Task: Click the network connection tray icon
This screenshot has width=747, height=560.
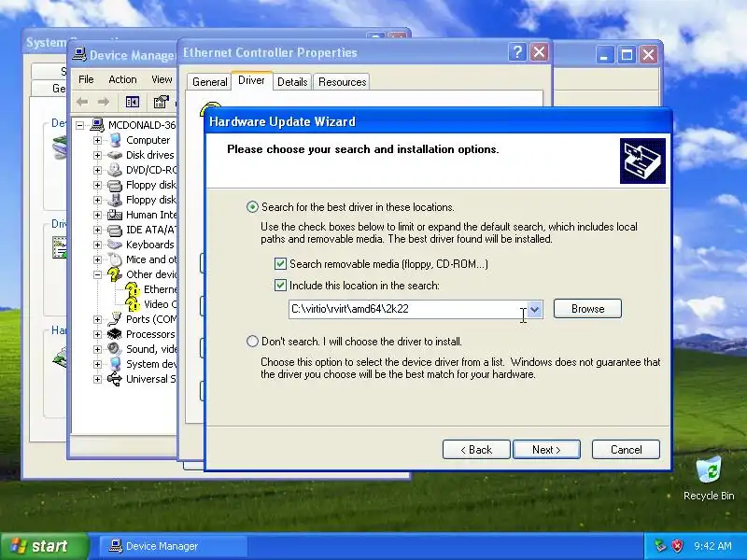Action: pos(660,546)
